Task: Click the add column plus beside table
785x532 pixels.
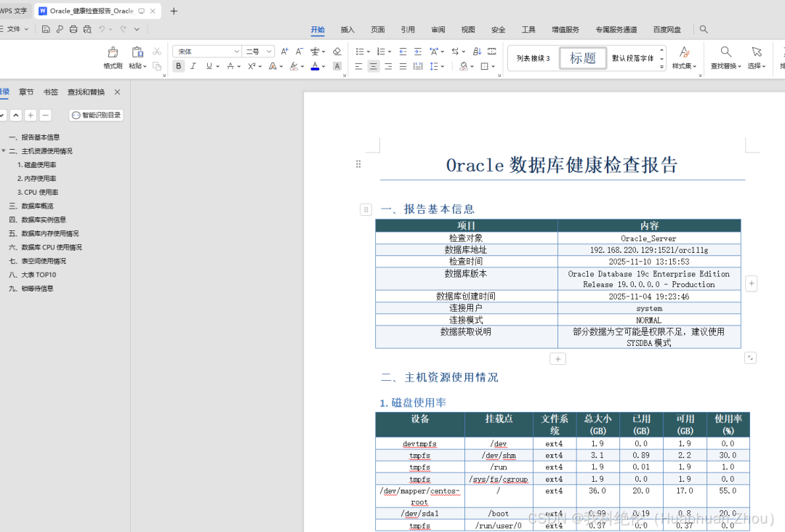Action: pyautogui.click(x=752, y=283)
